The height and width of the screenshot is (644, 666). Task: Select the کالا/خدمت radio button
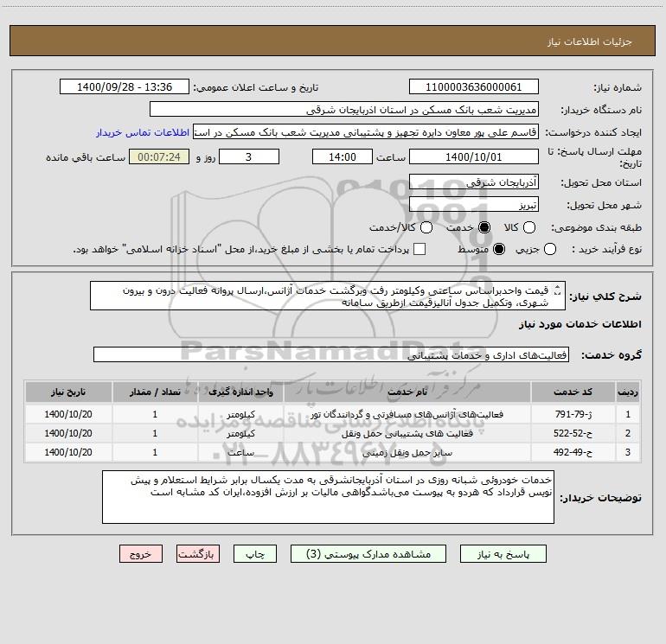[426, 227]
